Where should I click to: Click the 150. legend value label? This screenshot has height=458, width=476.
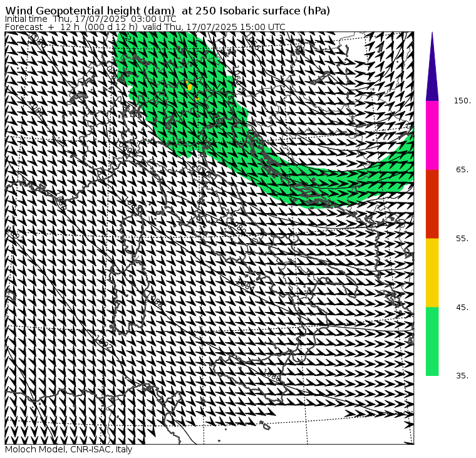(x=462, y=101)
